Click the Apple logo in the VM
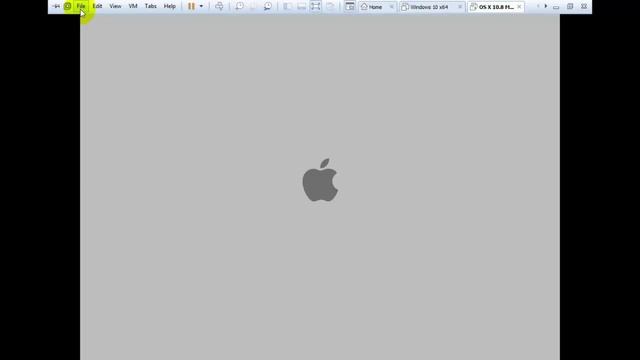Image resolution: width=640 pixels, height=360 pixels. click(x=320, y=180)
